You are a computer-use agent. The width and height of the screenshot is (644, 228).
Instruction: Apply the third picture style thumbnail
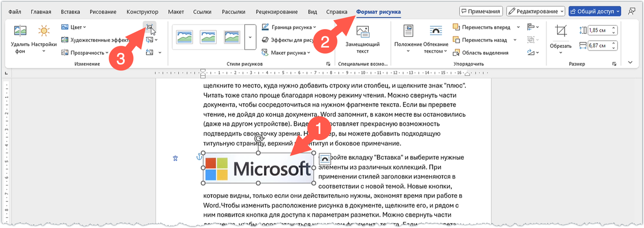coord(232,36)
